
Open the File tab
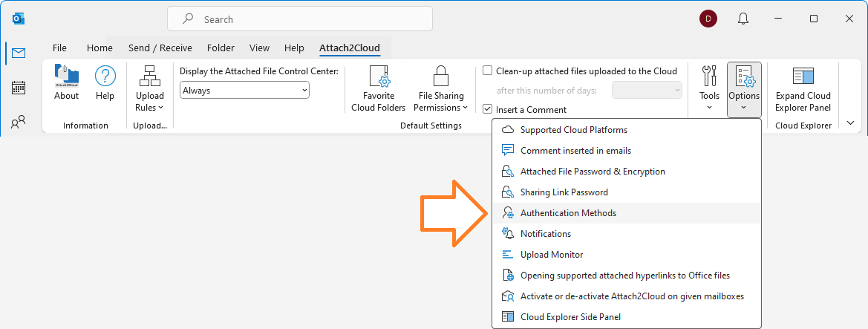(x=60, y=48)
